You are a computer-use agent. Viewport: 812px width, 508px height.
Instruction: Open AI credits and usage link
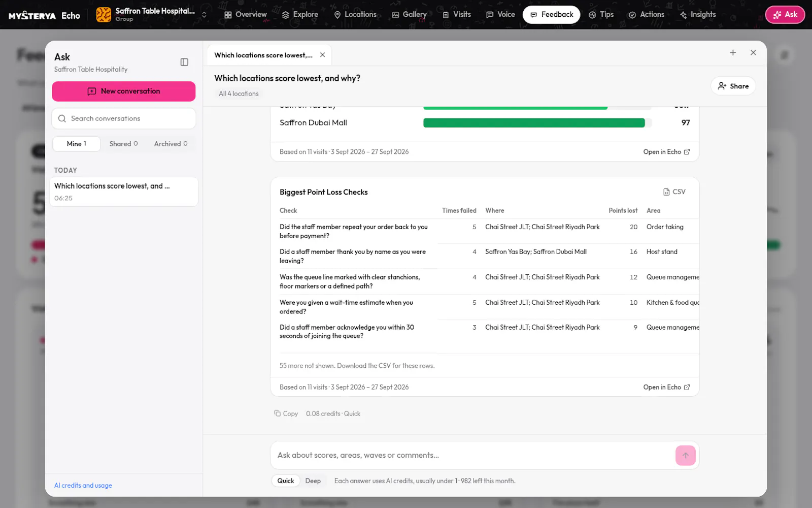tap(83, 485)
